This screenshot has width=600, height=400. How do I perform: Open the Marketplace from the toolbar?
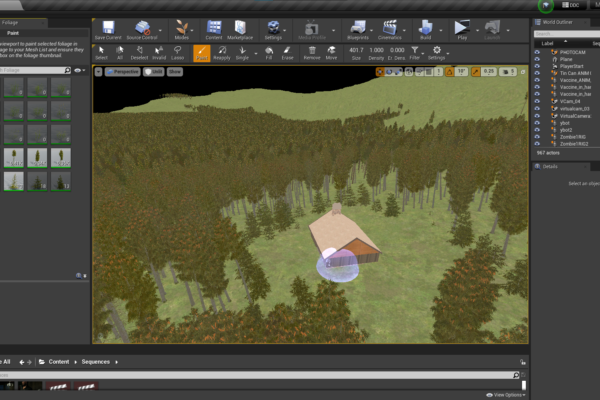coord(240,30)
